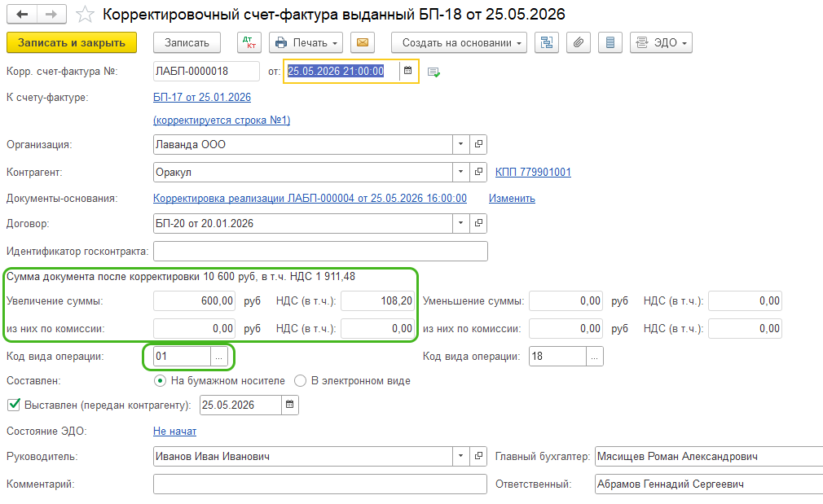Click Код вида операции field 01
The width and height of the screenshot is (823, 504).
[x=183, y=357]
